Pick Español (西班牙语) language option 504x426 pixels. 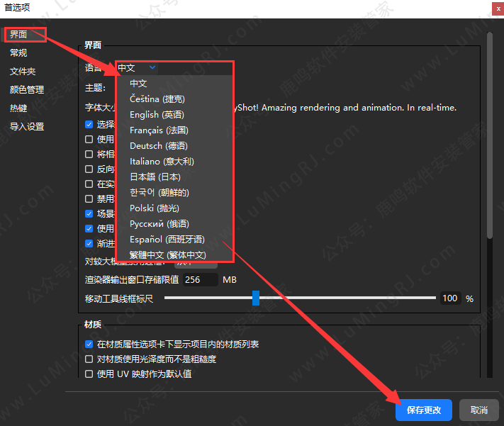(167, 240)
